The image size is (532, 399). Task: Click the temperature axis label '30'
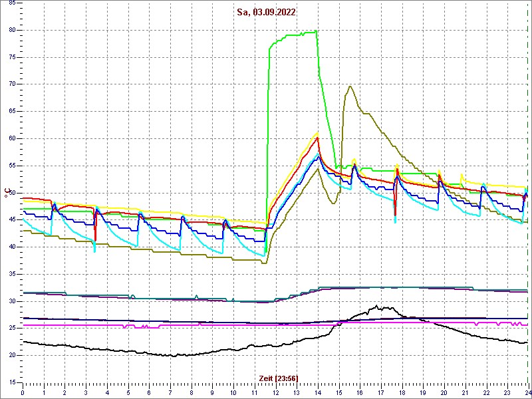tap(11, 301)
